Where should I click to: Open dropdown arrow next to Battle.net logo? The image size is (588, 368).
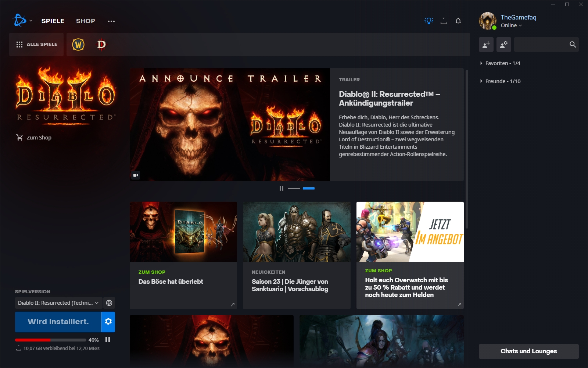[31, 21]
